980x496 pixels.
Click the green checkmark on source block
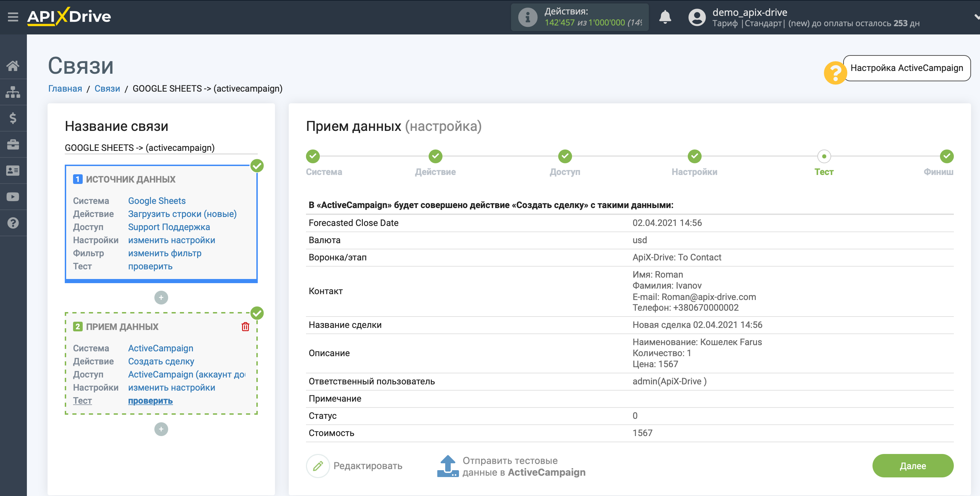[257, 166]
